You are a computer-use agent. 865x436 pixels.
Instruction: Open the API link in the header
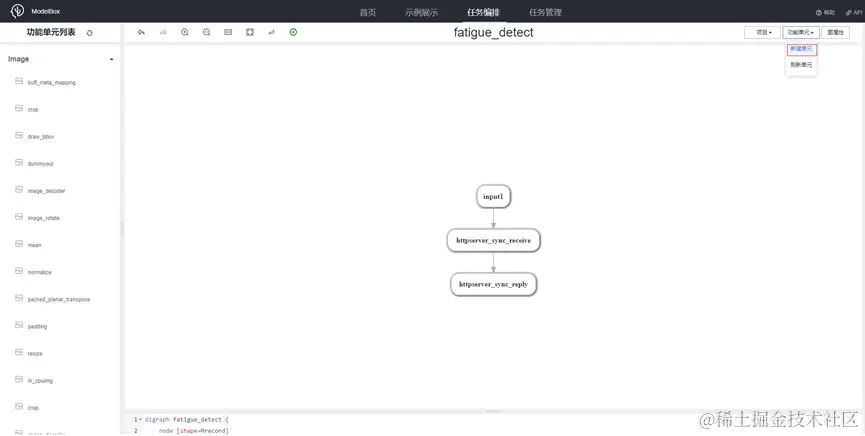coord(853,12)
